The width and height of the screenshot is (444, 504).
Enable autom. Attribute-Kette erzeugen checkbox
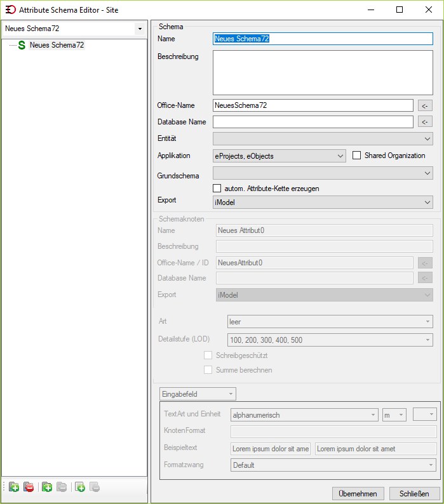coord(217,189)
